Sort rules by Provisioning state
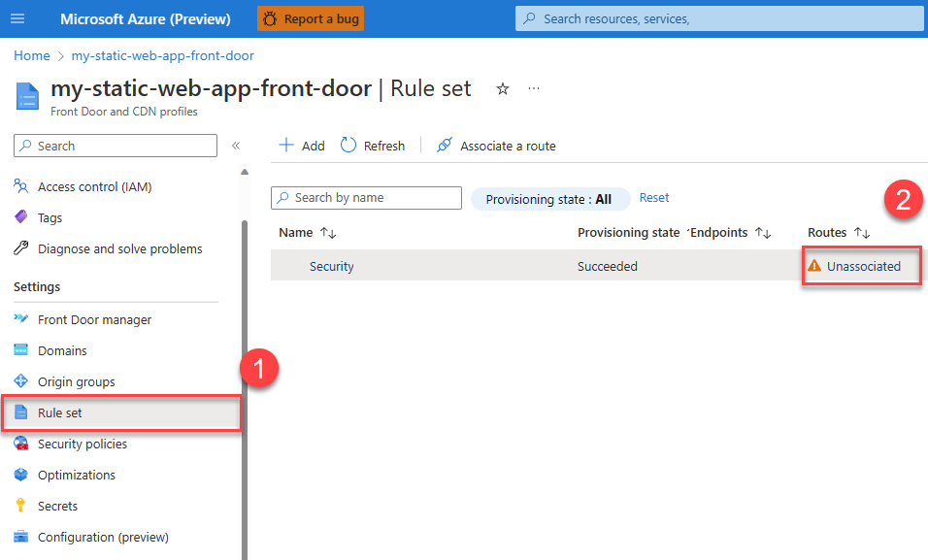This screenshot has width=928, height=560. 628,232
